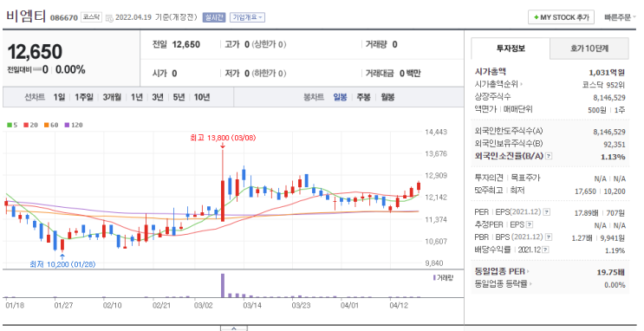Click the help icon next to PER EPS(2021.12)

coord(547,212)
